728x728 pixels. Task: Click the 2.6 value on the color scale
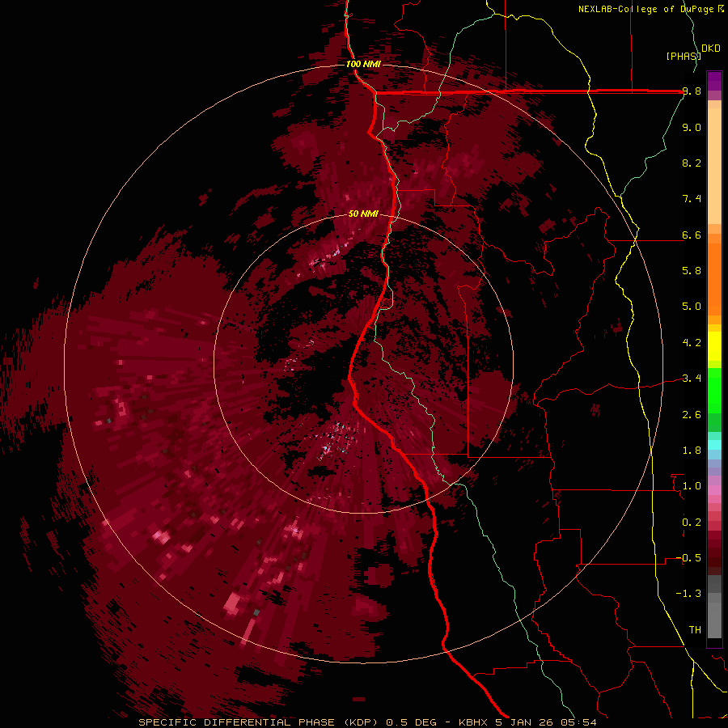click(x=692, y=415)
